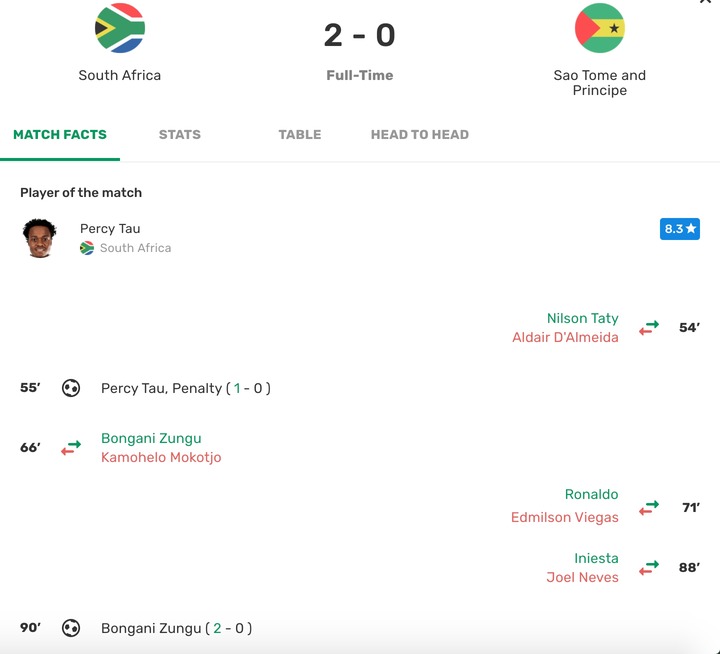Click the 90' goal ball icon
Viewport: 720px width, 654px height.
pyautogui.click(x=71, y=628)
